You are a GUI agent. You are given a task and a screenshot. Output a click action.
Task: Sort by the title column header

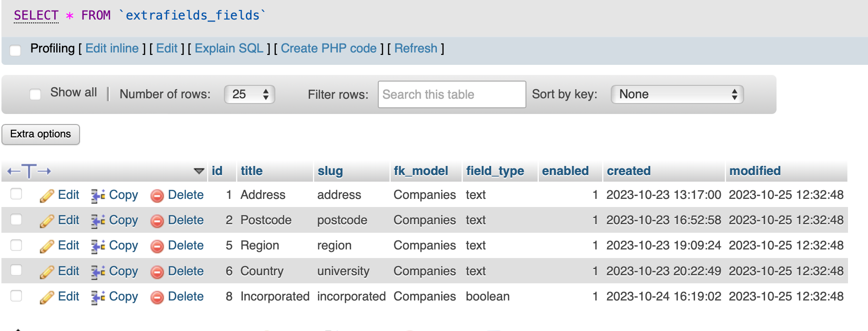[x=252, y=171]
